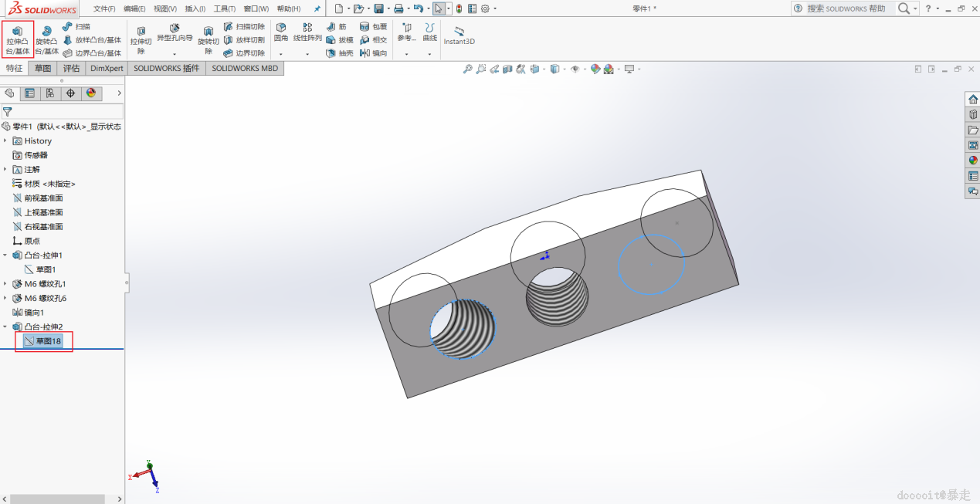Open the appearances color ball in right task pane
Image resolution: width=980 pixels, height=504 pixels.
[973, 160]
